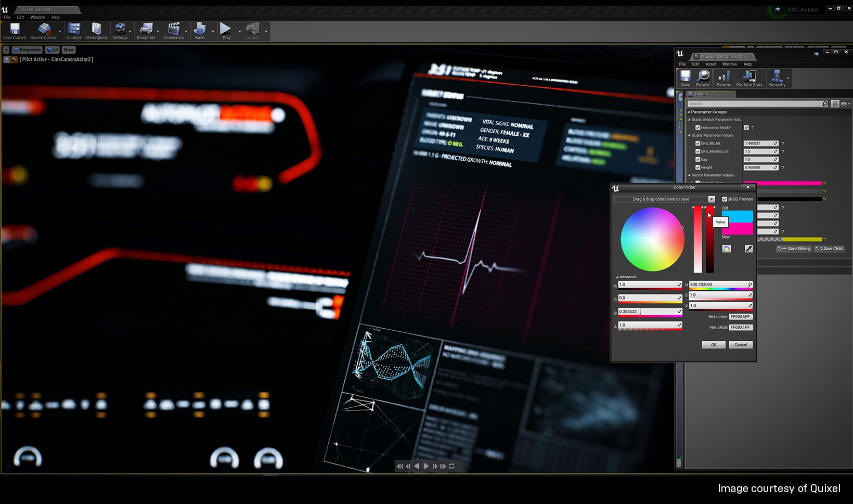Select the eyedropper tool in the Color Picker
853x504 pixels.
[749, 249]
